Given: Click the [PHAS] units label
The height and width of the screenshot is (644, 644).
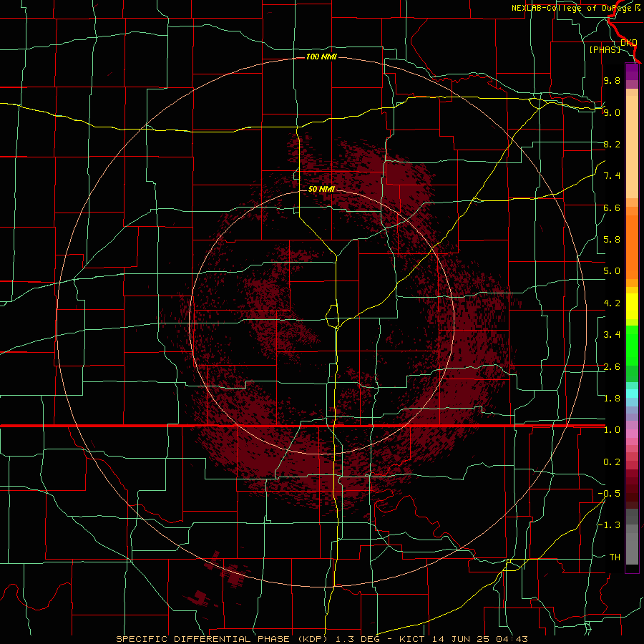Looking at the screenshot, I should click(x=605, y=49).
